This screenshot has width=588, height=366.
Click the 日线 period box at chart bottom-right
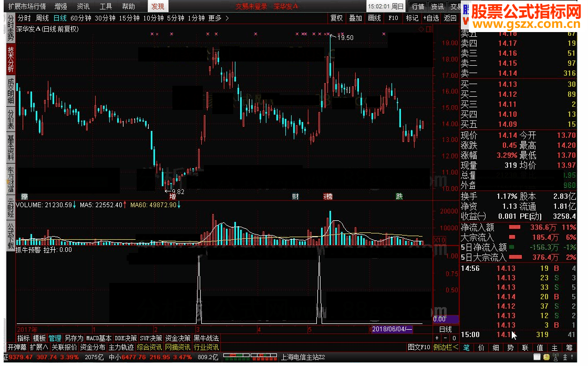click(x=446, y=329)
